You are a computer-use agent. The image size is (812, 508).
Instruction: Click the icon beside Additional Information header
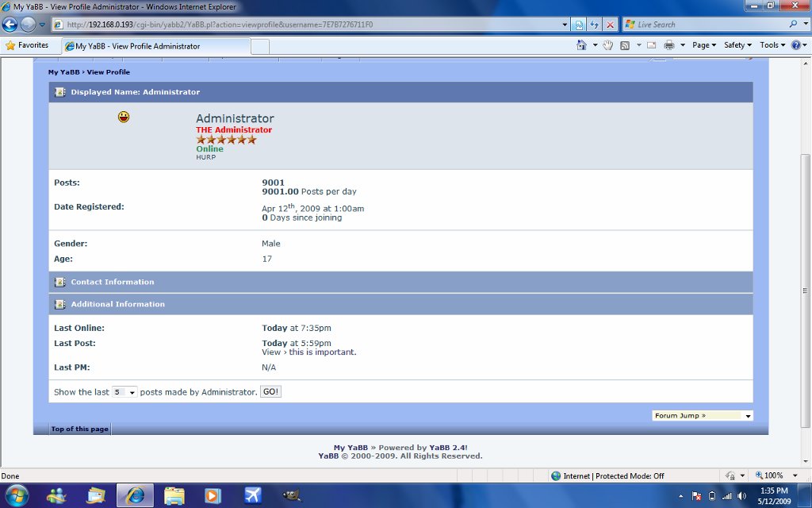tap(59, 304)
